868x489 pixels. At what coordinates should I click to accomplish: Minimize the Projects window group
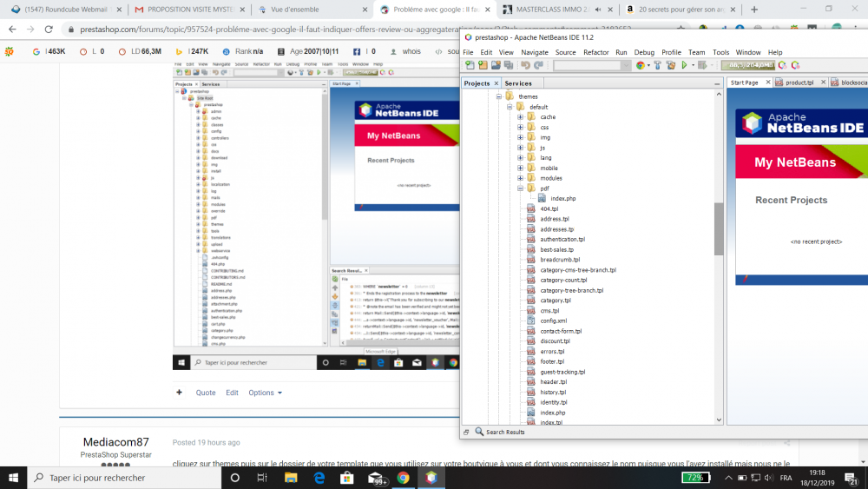click(717, 83)
